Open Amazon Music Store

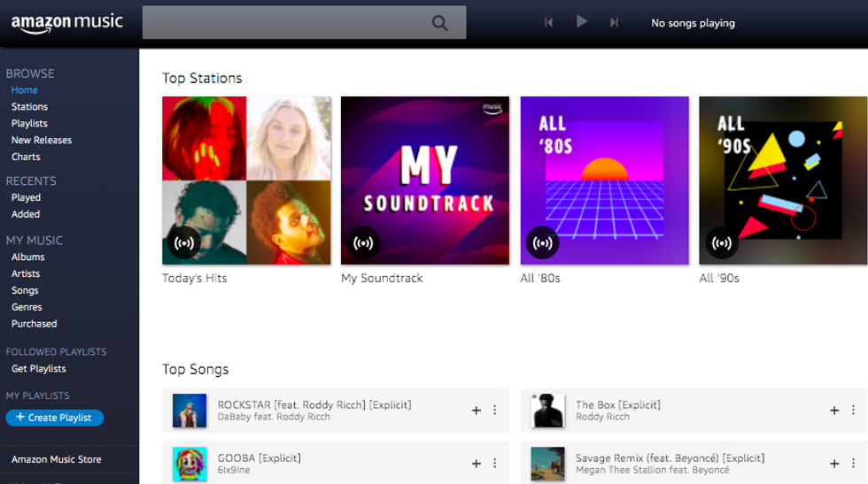tap(56, 459)
